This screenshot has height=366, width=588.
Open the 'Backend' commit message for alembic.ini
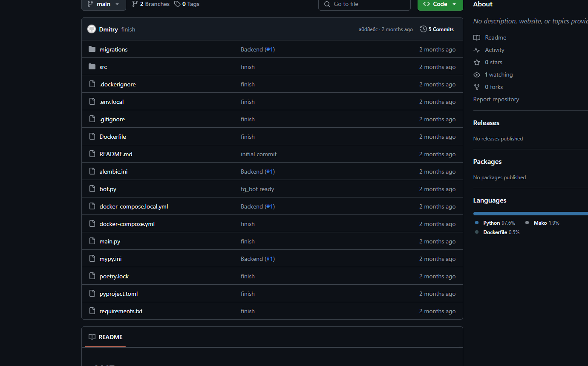point(252,172)
